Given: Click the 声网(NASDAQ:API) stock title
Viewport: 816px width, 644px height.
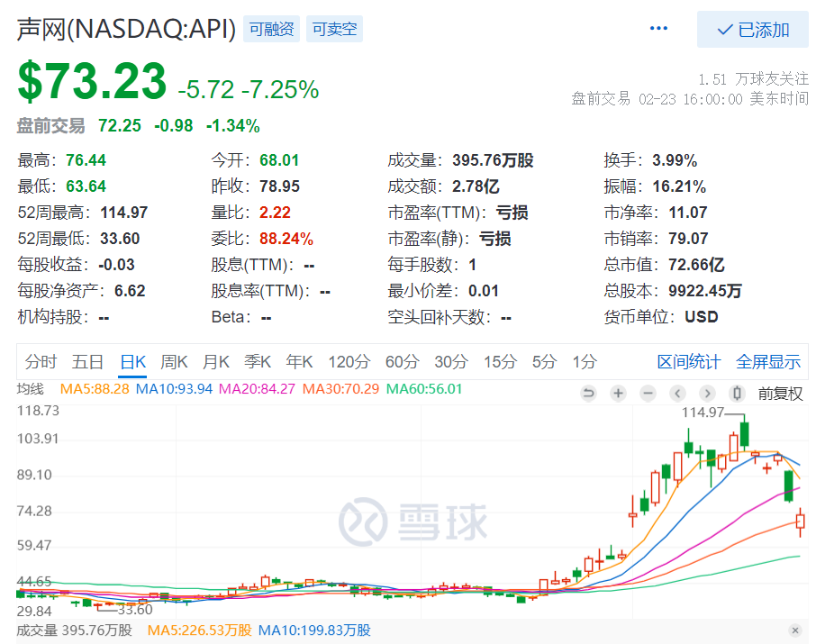Looking at the screenshot, I should (x=126, y=29).
